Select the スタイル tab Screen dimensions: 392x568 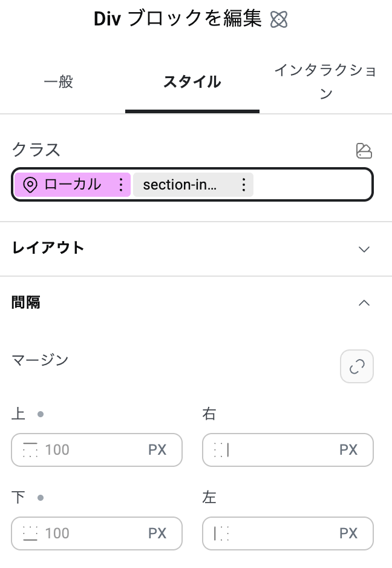pos(192,82)
